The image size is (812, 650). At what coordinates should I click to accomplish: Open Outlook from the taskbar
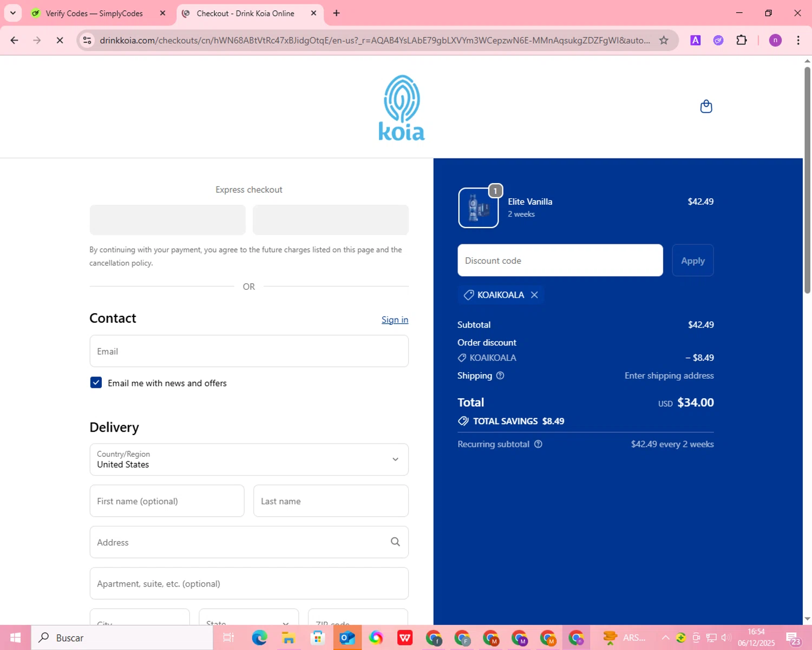(347, 638)
